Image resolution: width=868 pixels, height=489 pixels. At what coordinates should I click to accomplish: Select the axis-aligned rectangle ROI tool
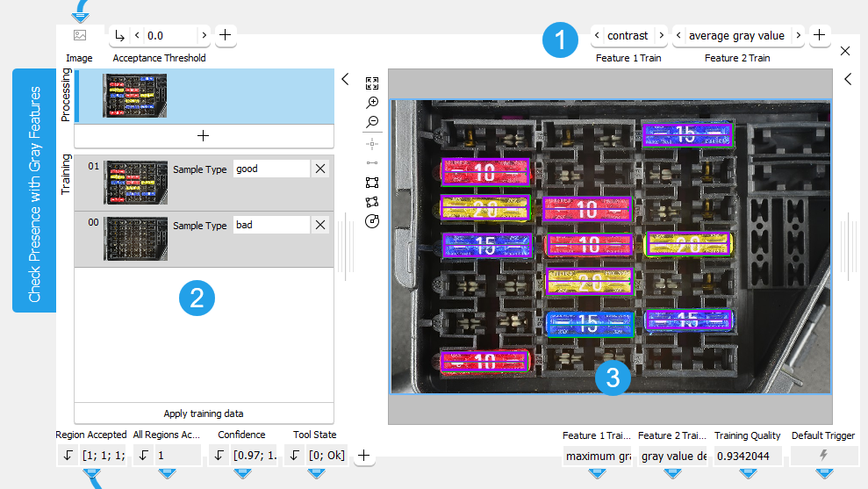pyautogui.click(x=372, y=183)
